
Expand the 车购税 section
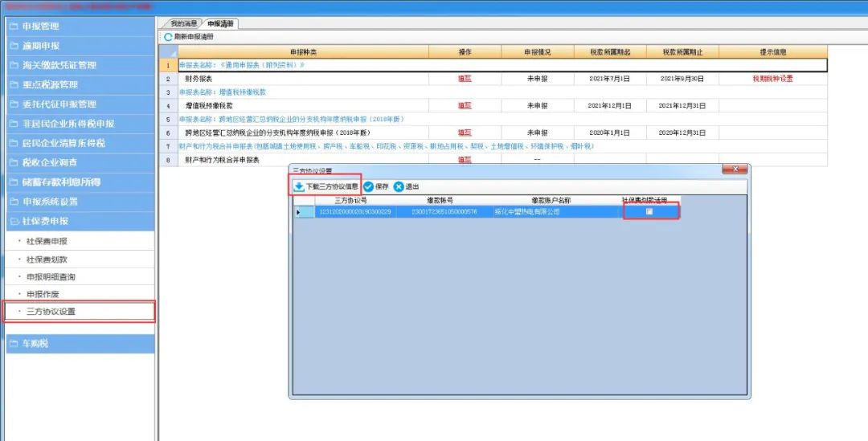pyautogui.click(x=80, y=344)
